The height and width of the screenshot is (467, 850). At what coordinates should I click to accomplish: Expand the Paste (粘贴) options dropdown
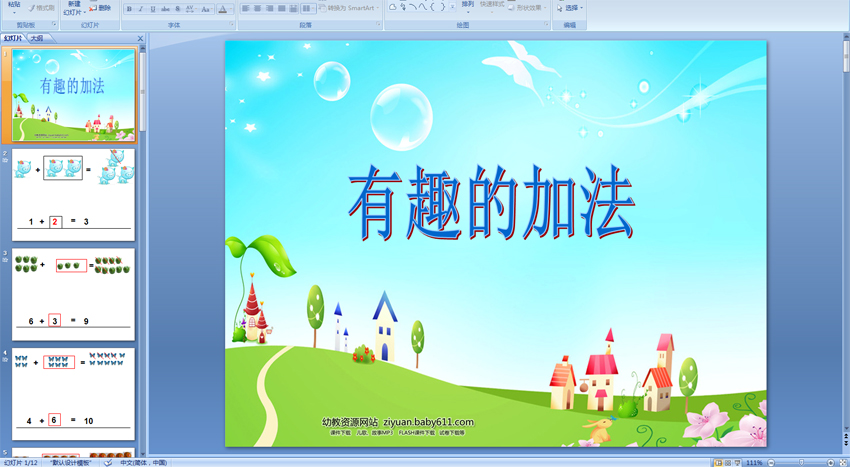coord(14,13)
